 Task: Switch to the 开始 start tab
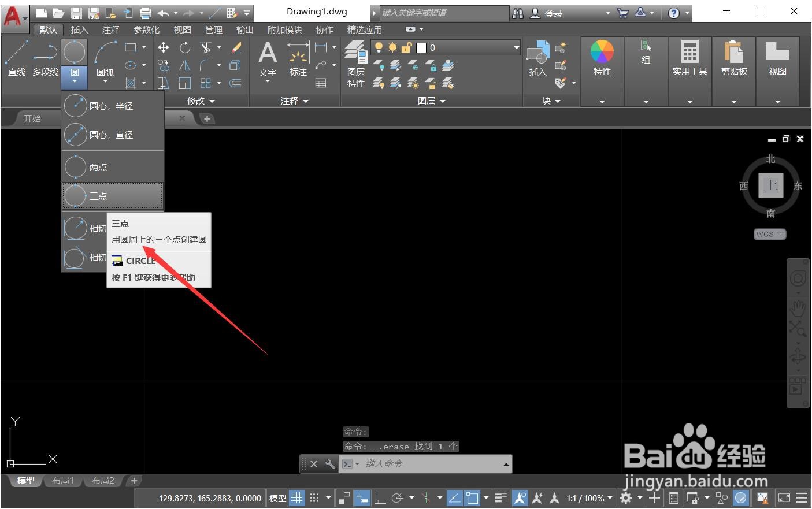[x=32, y=118]
